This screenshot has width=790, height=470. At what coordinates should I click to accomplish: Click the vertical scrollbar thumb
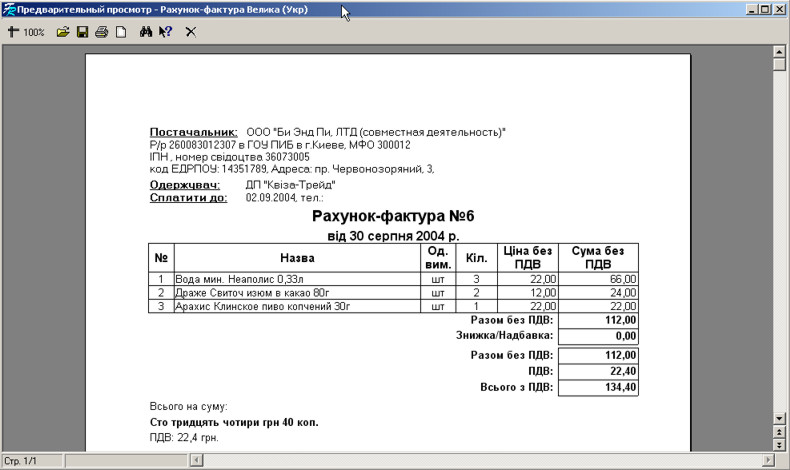pyautogui.click(x=780, y=64)
